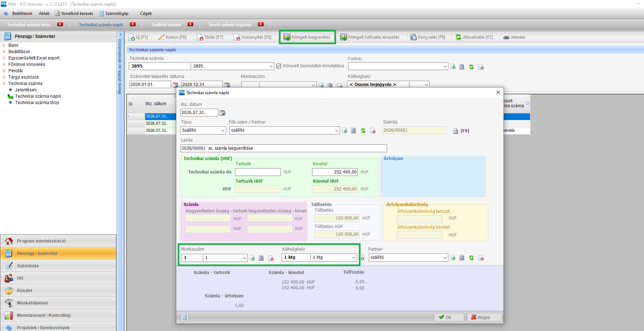Select Bank in the Pénzügy tree
Image resolution: width=644 pixels, height=331 pixels.
13,45
